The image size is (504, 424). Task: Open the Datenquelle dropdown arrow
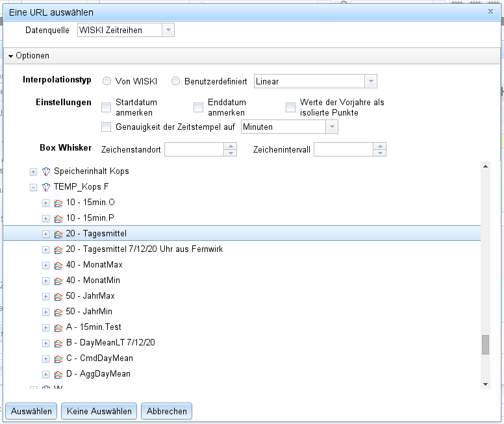pos(168,31)
